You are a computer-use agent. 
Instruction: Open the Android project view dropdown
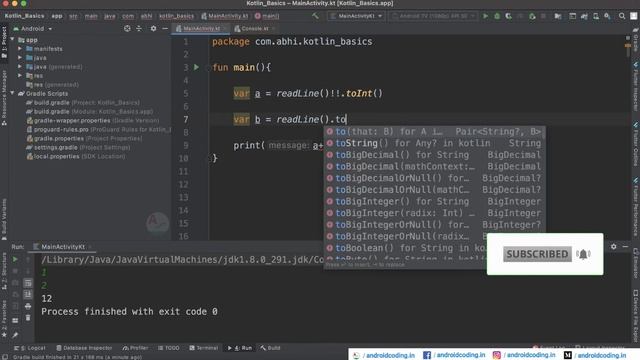33,29
